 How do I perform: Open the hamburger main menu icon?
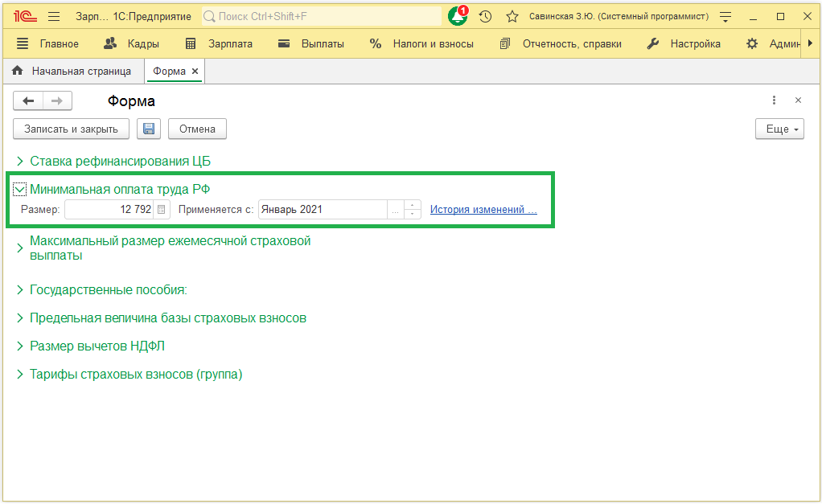(x=54, y=16)
